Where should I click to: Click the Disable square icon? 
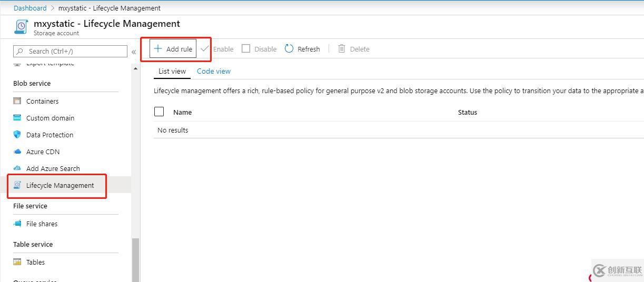(246, 48)
